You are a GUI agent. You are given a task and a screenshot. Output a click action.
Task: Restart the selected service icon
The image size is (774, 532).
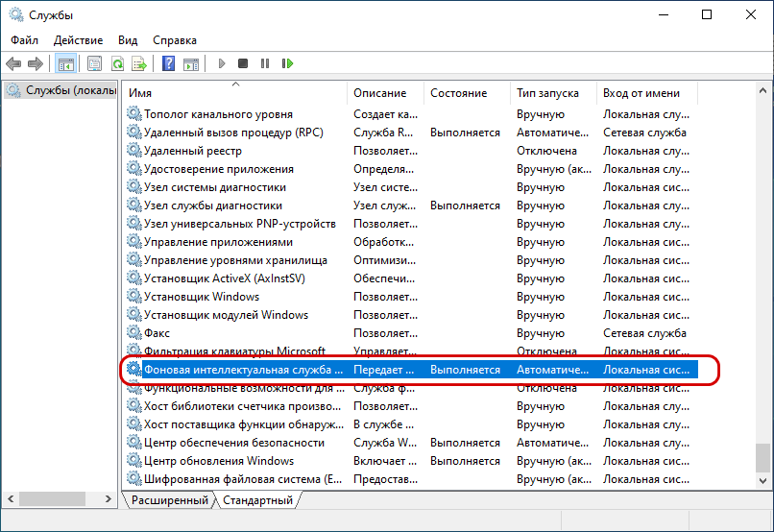pos(288,63)
